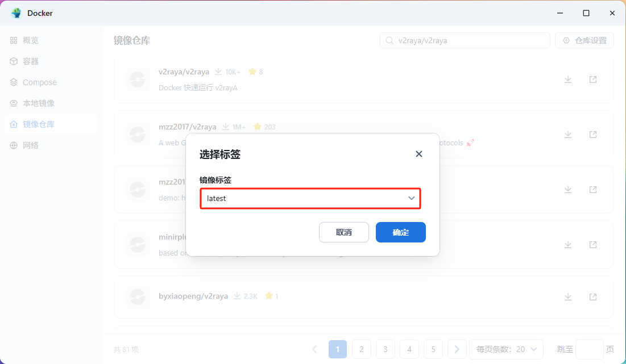Open 仓库设置 registry settings

[584, 41]
